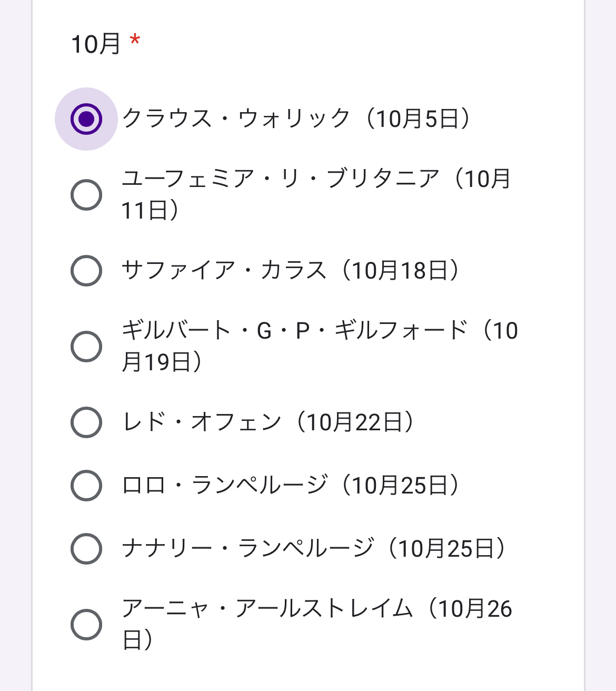Click the ナナリー・ランペルージ（10月25日）label text
The image size is (616, 691).
coord(314,549)
